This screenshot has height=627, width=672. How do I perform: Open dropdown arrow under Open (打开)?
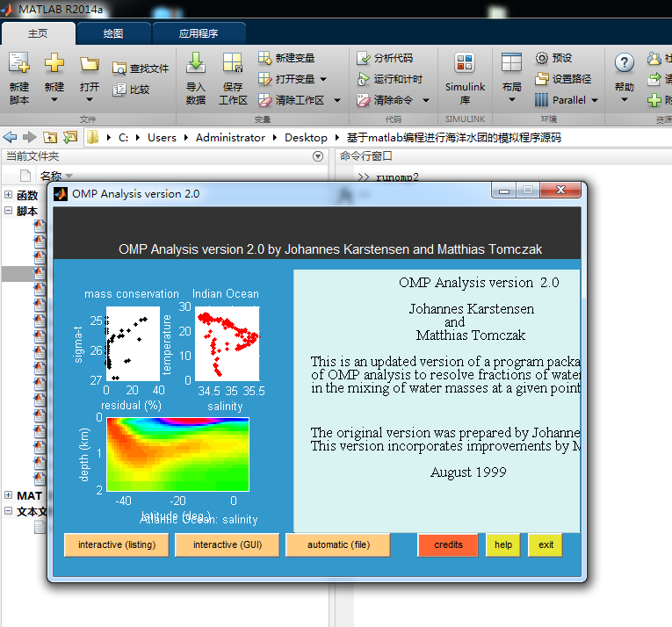[89, 100]
